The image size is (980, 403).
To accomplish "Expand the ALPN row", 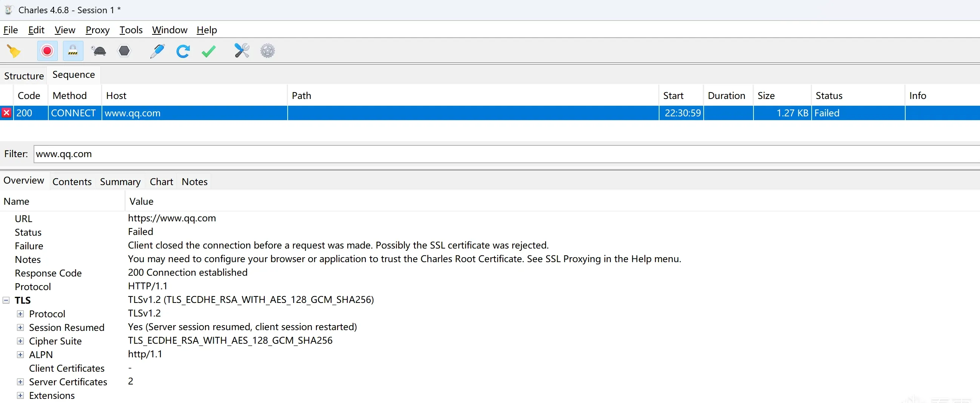I will click(20, 355).
